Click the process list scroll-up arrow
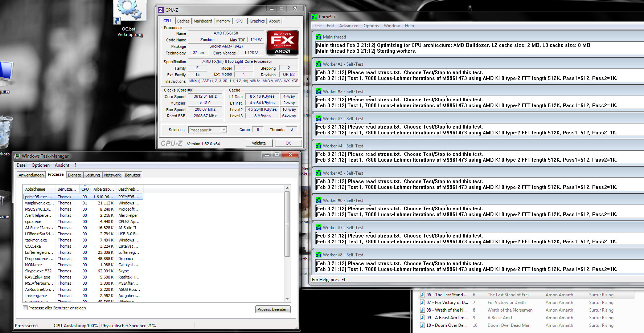The height and width of the screenshot is (333, 644). 287,188
